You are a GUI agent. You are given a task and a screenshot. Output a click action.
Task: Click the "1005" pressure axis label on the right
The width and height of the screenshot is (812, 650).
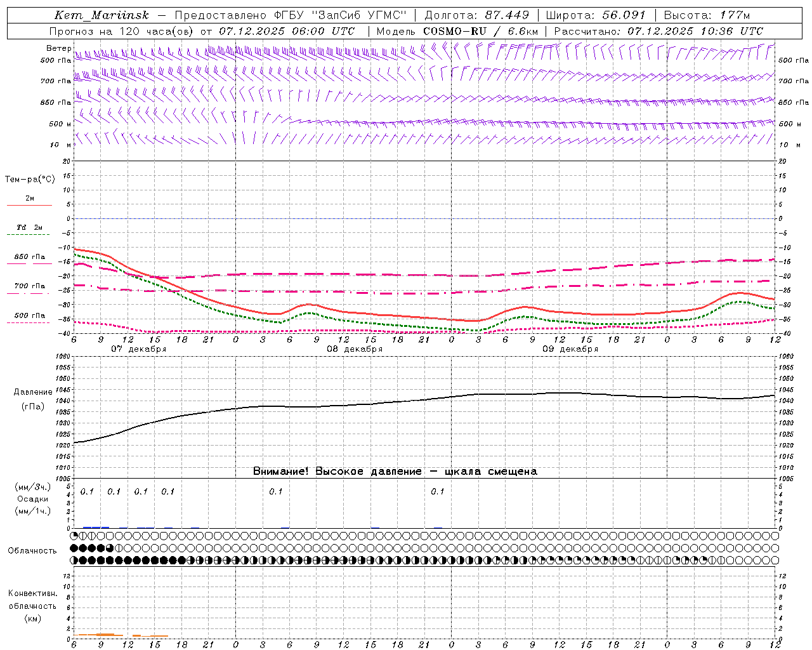click(786, 479)
